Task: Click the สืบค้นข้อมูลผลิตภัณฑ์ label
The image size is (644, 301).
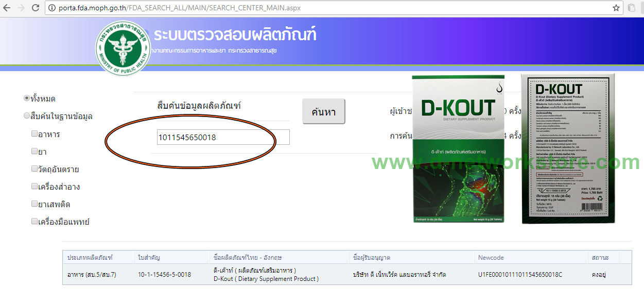Action: [x=199, y=106]
